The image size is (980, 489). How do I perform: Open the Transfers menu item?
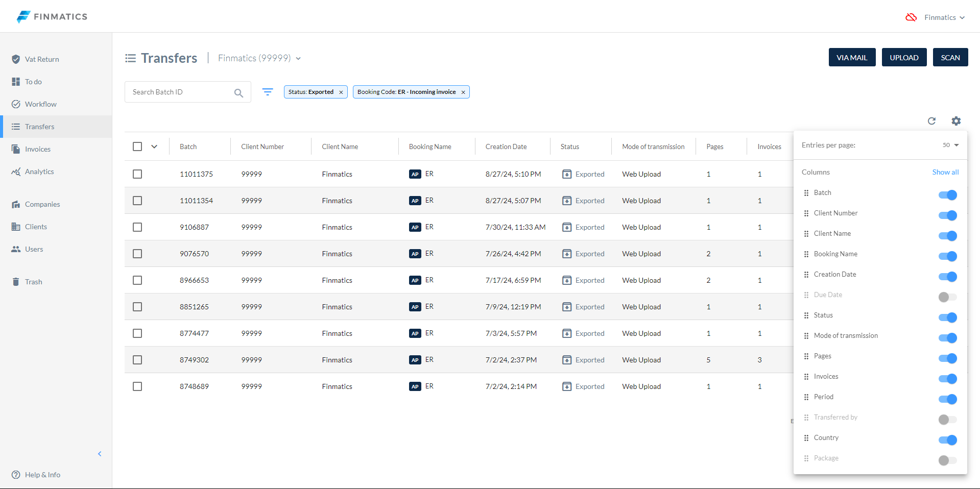pyautogui.click(x=56, y=127)
